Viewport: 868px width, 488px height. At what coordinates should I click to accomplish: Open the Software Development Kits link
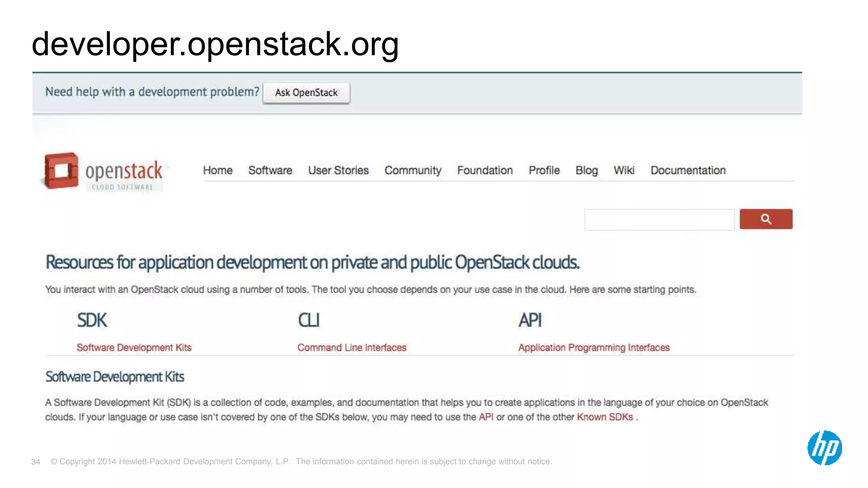coord(134,348)
